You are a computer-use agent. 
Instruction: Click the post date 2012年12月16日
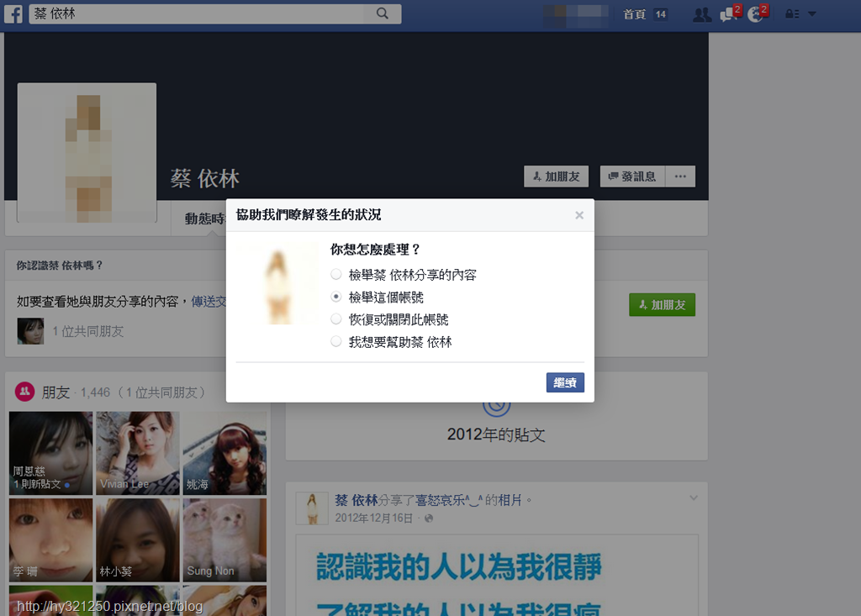[373, 519]
